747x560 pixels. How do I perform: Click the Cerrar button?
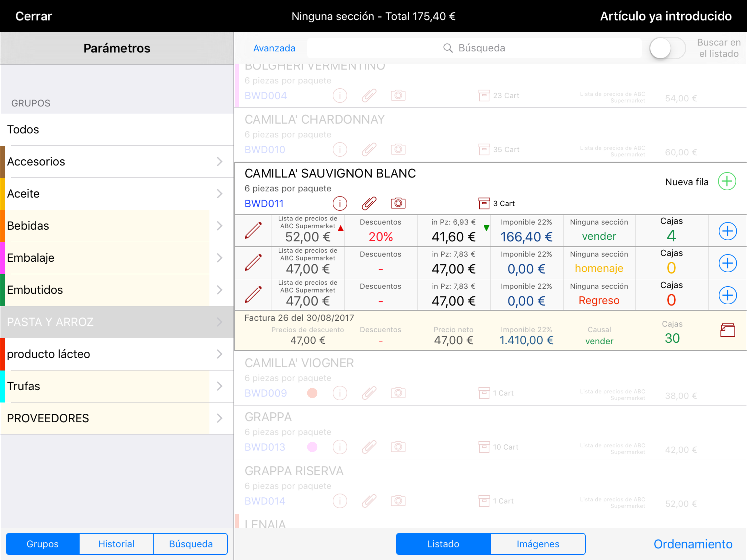pyautogui.click(x=34, y=16)
